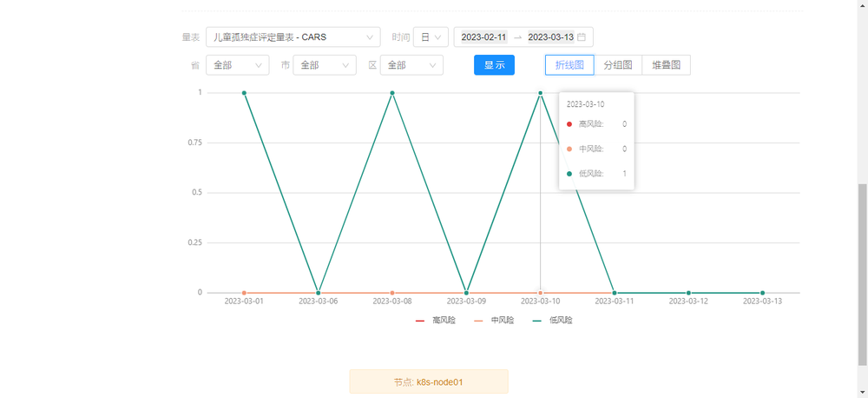Screen dimensions: 868x398
Task: Click the green data point at 2023-03-01
Action: pos(245,93)
